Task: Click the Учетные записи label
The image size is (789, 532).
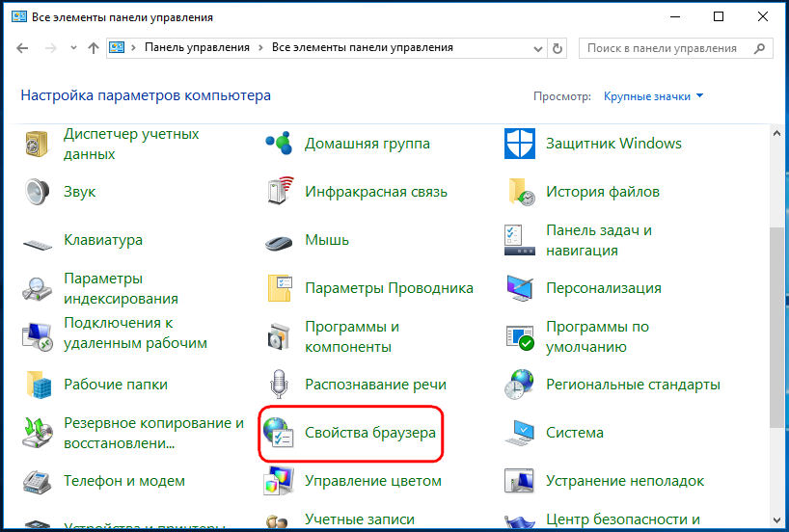Action: point(360,519)
